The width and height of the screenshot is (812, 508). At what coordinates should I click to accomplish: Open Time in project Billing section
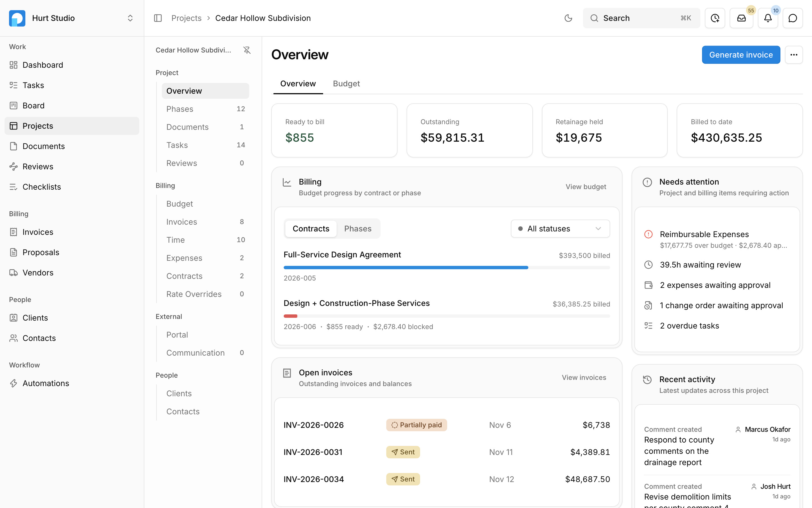[x=205, y=240]
